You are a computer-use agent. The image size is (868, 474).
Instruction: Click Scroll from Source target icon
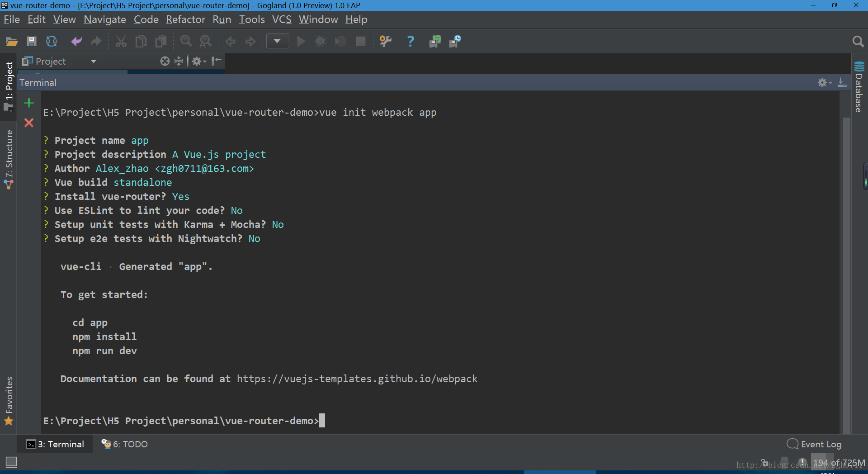click(x=165, y=61)
